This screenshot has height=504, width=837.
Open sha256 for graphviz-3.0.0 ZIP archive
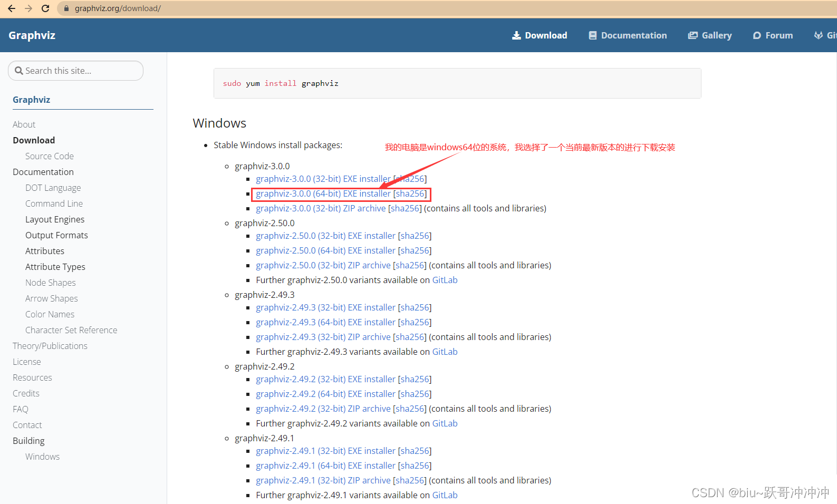point(405,208)
